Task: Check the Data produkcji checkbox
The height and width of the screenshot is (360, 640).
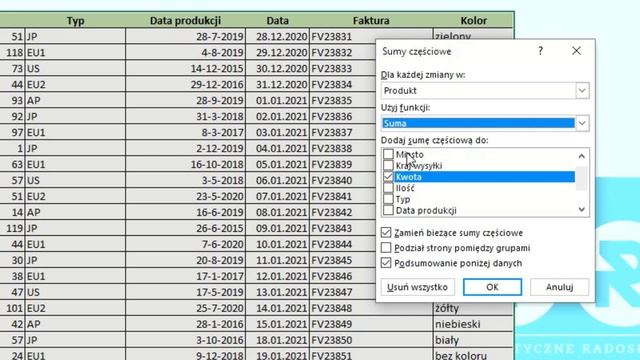Action: (x=388, y=210)
